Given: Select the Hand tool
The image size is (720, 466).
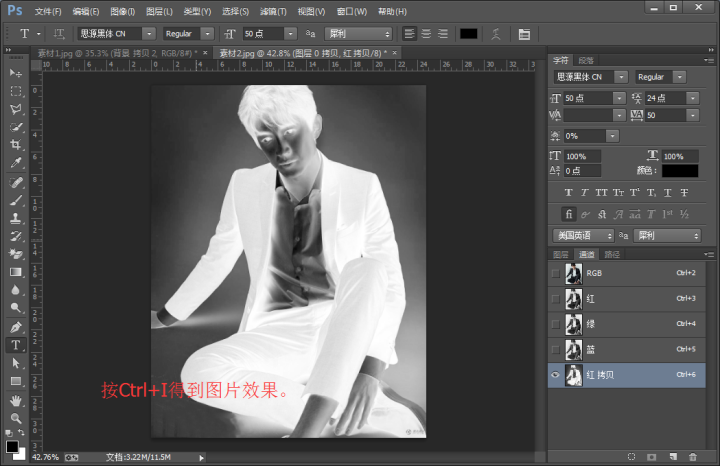Looking at the screenshot, I should [x=15, y=400].
